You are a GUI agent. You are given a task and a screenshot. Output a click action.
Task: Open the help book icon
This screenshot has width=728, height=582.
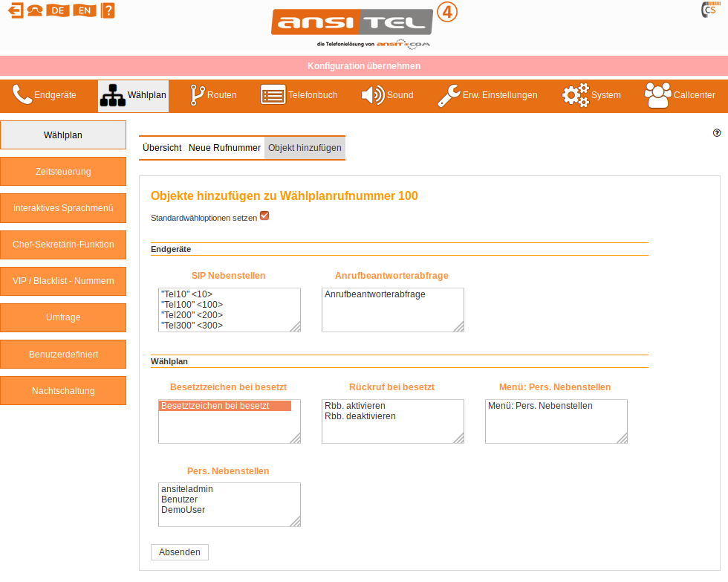point(108,10)
